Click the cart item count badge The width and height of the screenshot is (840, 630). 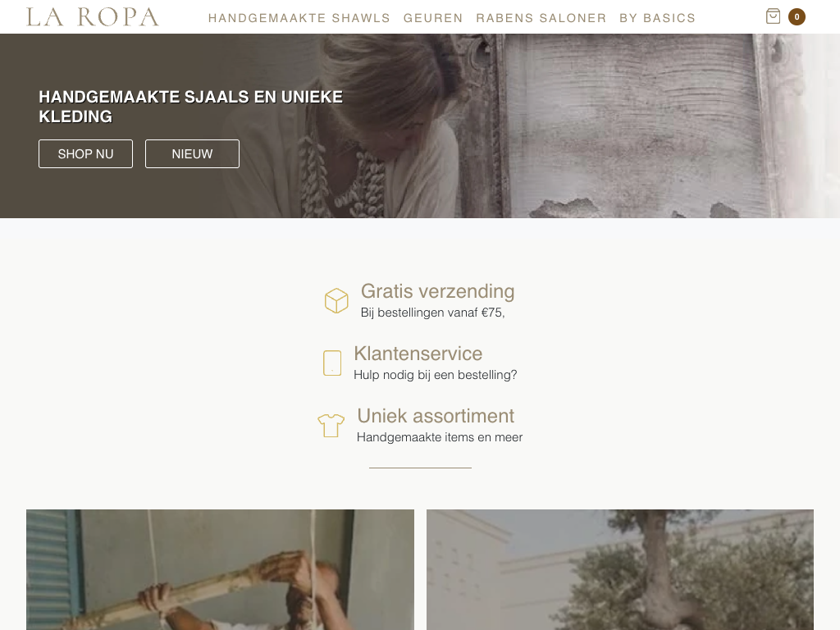[x=797, y=17]
